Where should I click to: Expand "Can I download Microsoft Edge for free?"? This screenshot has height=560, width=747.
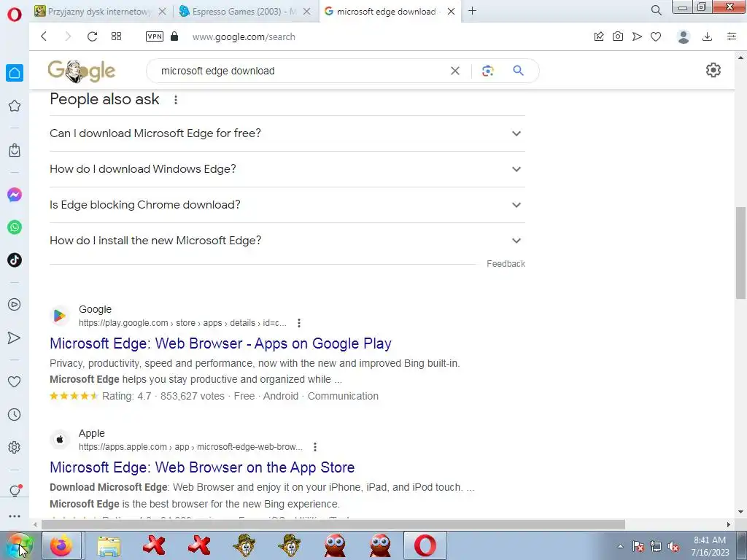pos(287,133)
